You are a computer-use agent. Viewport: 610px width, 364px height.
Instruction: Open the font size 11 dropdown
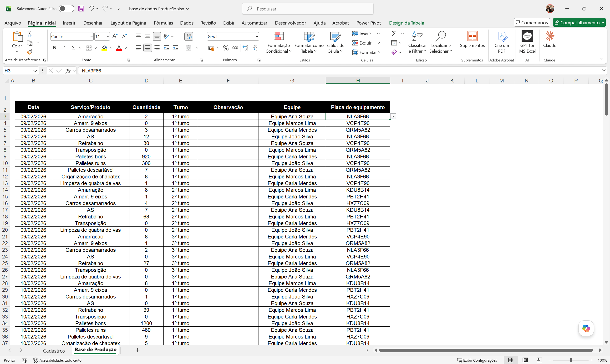[x=107, y=36]
